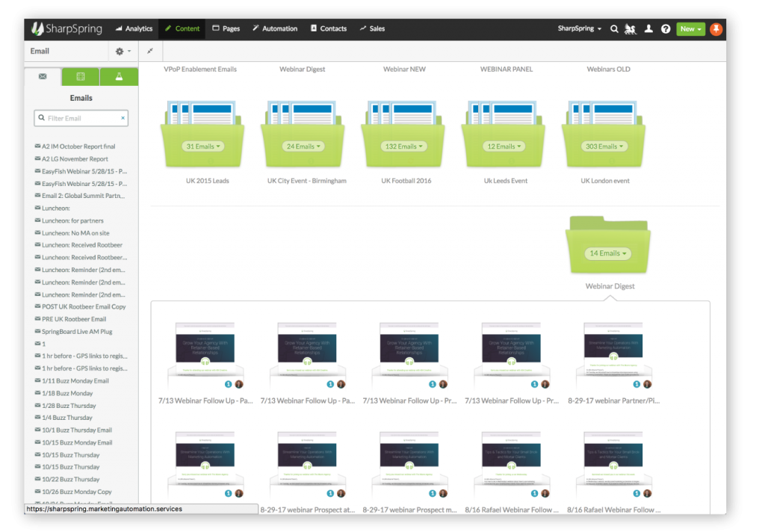Click the search magnifier icon in top bar
765x532 pixels.
(x=614, y=29)
